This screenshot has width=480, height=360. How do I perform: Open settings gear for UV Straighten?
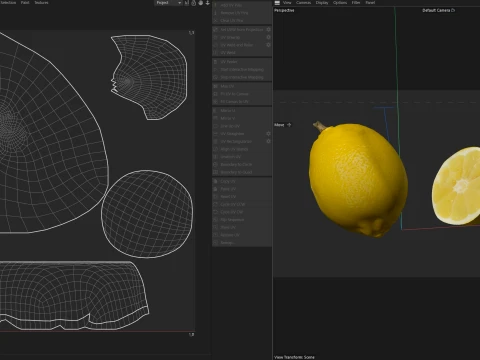tap(268, 134)
